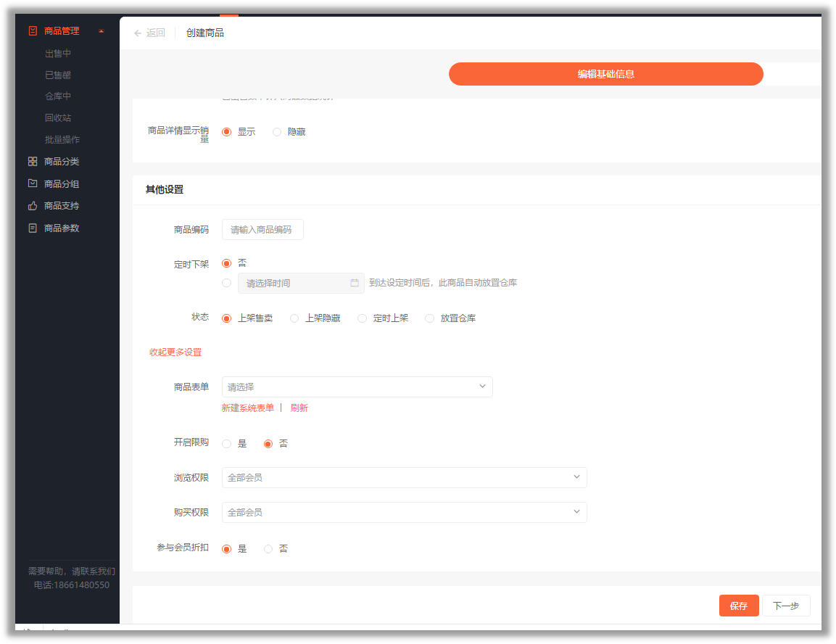The image size is (836, 644).
Task: Open the calendar icon in 请选择时间 field
Action: click(x=355, y=283)
